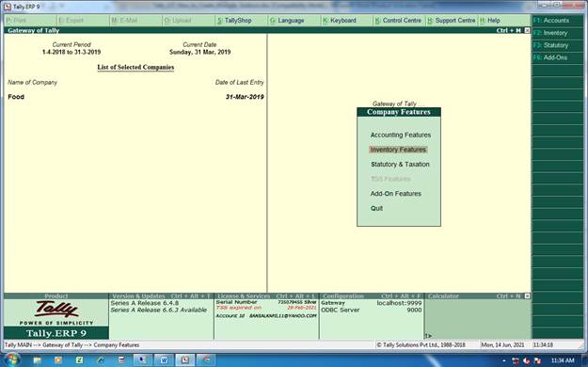Open the Language toolbar option
This screenshot has width=588, height=367.
click(287, 21)
